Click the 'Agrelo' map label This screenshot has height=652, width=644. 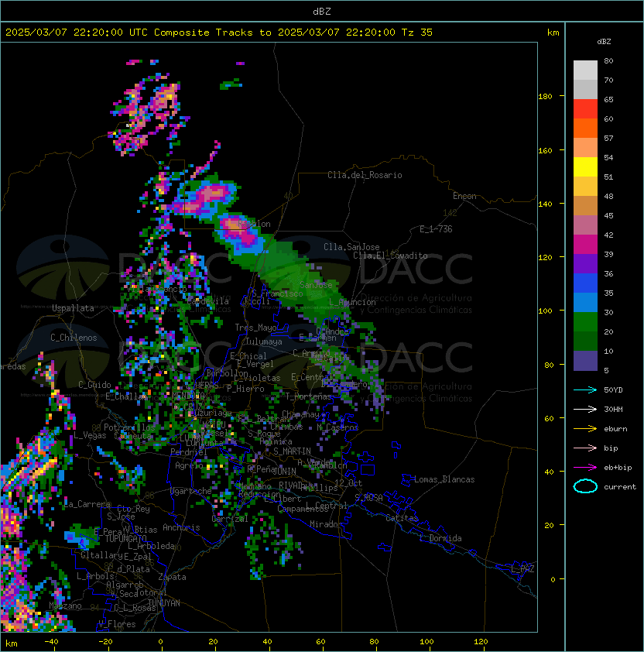pos(189,465)
